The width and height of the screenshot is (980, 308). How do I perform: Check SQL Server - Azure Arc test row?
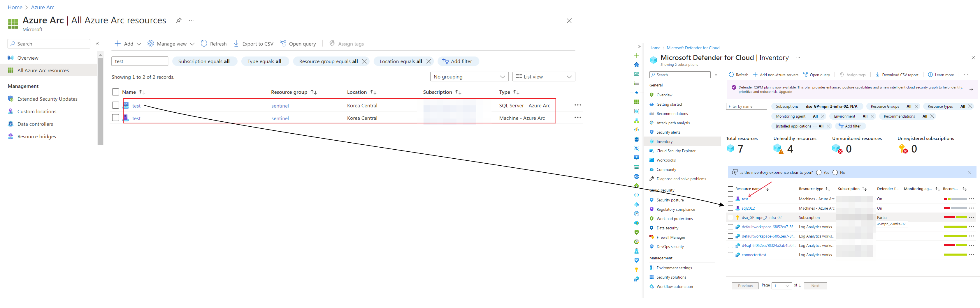click(x=116, y=105)
